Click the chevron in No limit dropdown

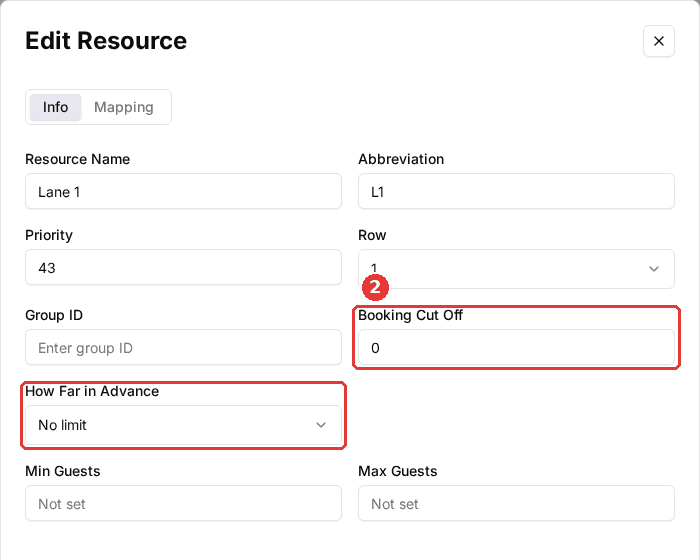[321, 425]
